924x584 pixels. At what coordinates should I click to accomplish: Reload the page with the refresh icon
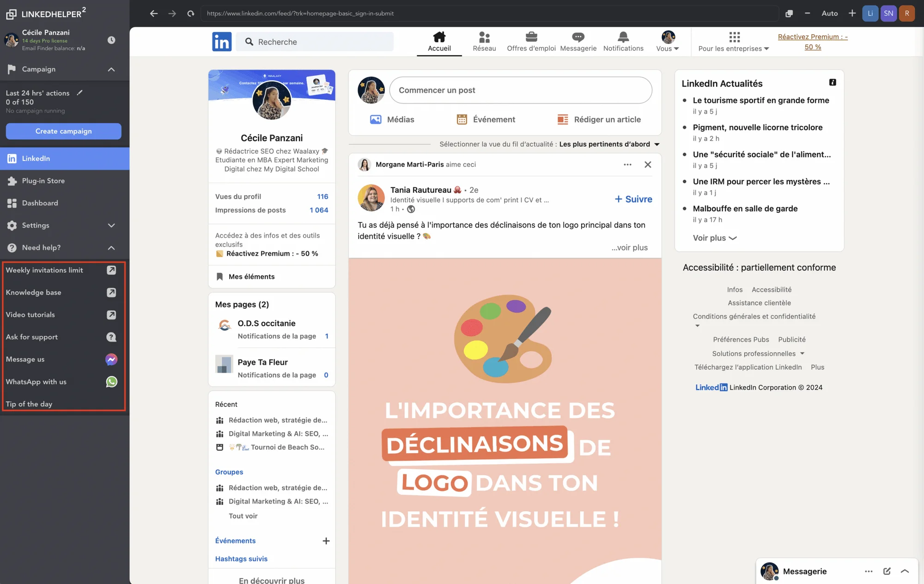(x=191, y=13)
